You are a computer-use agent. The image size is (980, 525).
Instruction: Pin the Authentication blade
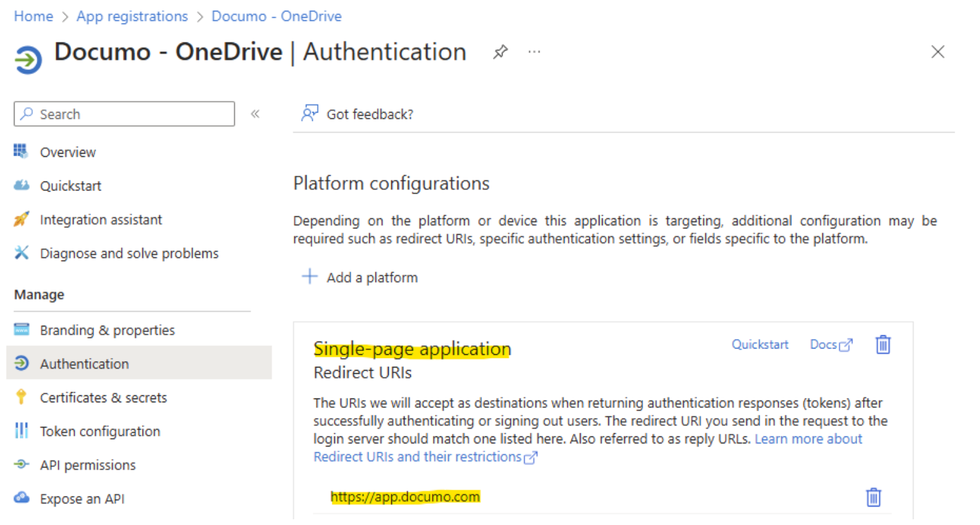tap(500, 52)
